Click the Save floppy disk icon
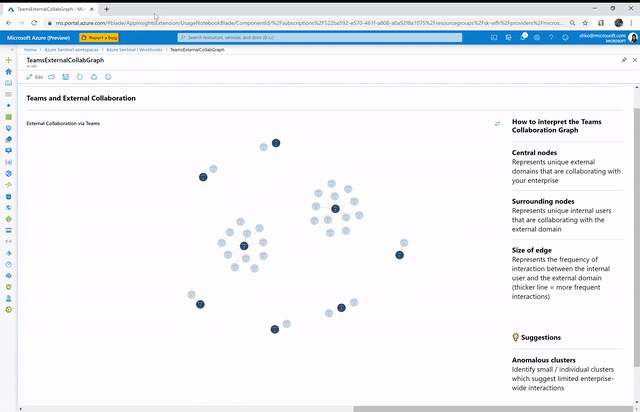 pos(65,77)
